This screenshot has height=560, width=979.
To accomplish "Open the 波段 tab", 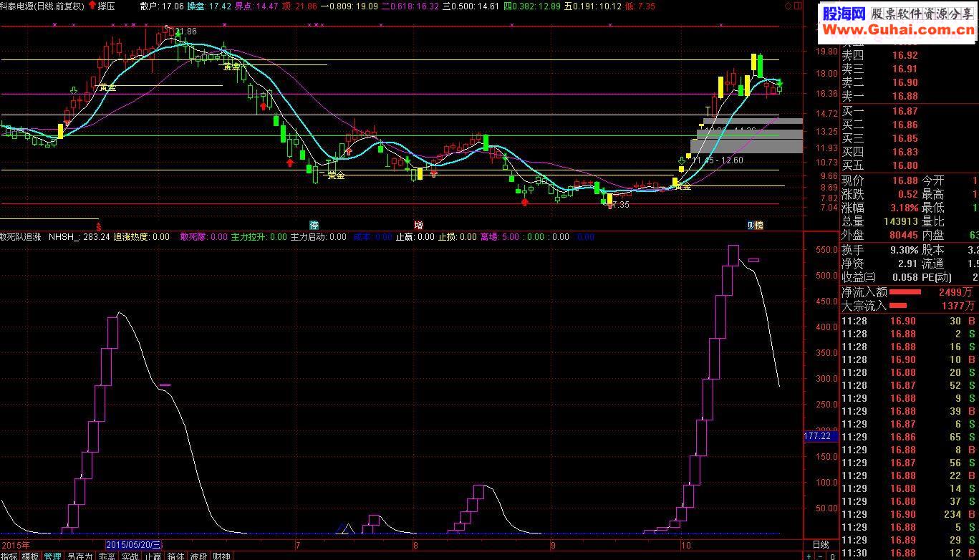I will (198, 556).
